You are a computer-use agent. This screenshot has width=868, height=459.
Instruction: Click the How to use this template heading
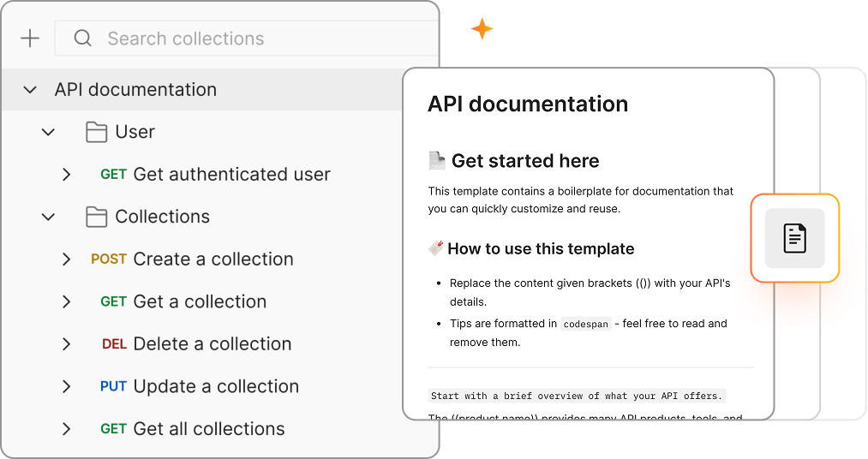(541, 249)
